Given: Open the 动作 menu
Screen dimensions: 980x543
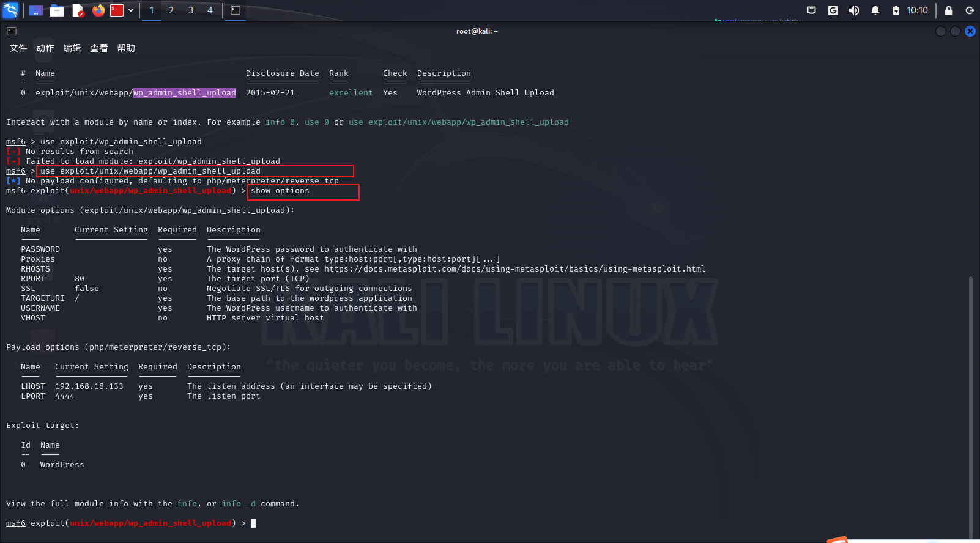Looking at the screenshot, I should coord(45,48).
